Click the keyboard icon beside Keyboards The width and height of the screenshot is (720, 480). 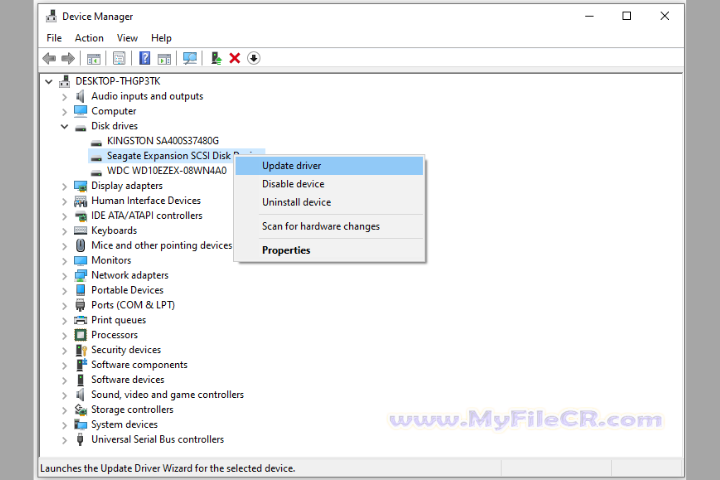coord(80,231)
